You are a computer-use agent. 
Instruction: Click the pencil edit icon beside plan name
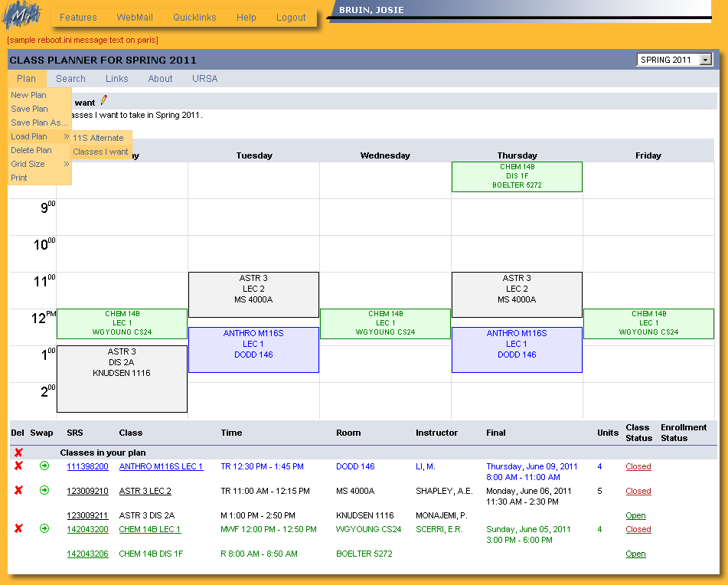104,100
